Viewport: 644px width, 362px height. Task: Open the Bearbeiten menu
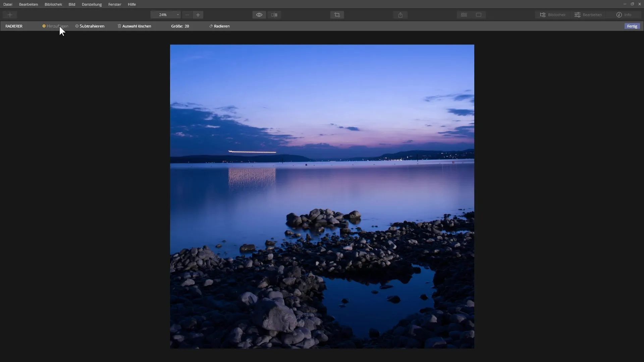point(29,4)
